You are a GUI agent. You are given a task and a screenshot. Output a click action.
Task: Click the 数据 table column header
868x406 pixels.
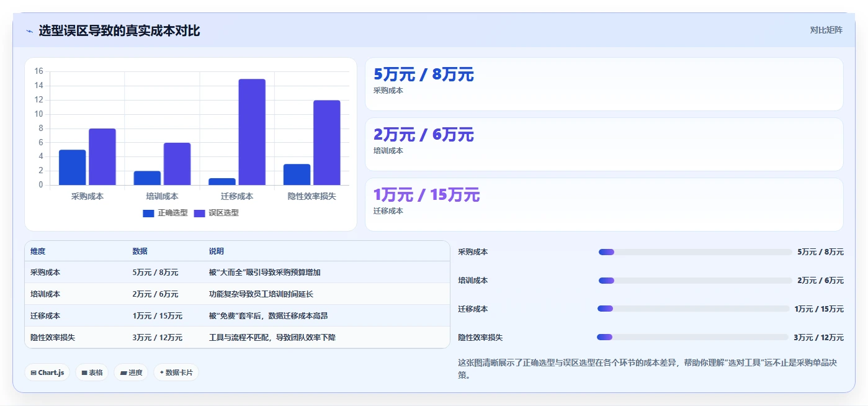click(140, 251)
